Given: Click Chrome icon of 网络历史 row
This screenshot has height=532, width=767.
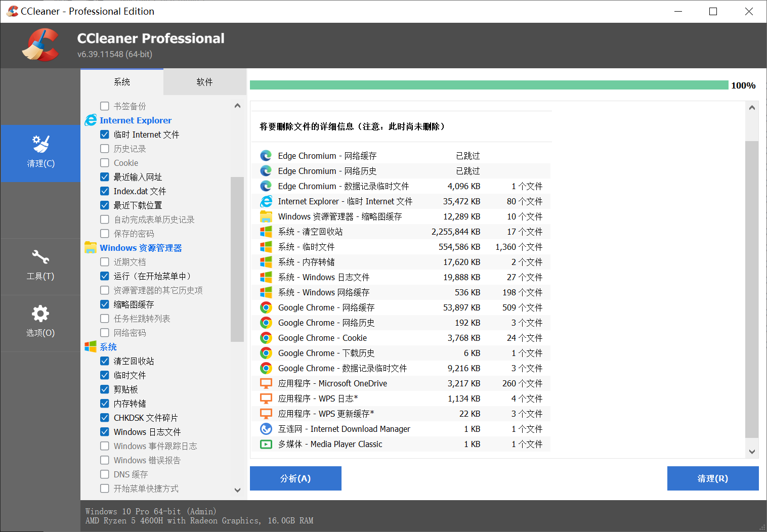Looking at the screenshot, I should tap(266, 323).
